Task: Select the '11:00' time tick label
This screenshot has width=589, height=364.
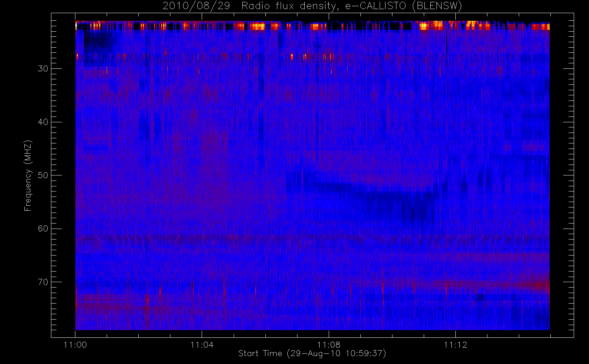Action: tap(75, 345)
